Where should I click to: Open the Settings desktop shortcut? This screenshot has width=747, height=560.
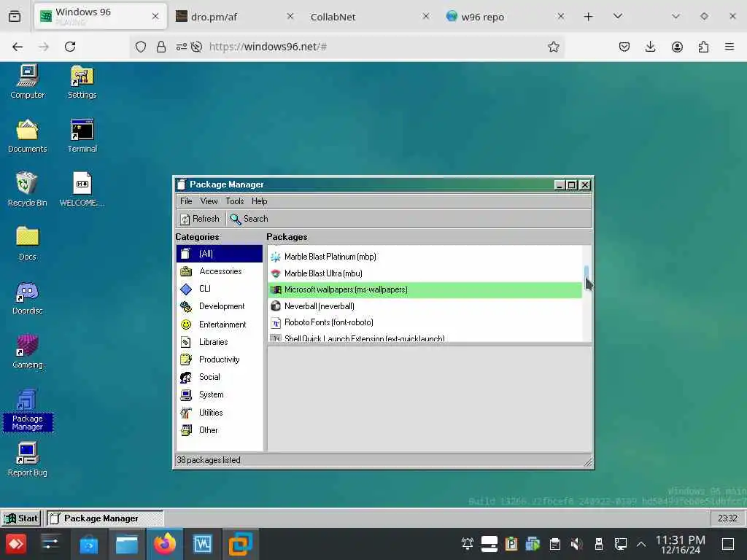(x=82, y=82)
